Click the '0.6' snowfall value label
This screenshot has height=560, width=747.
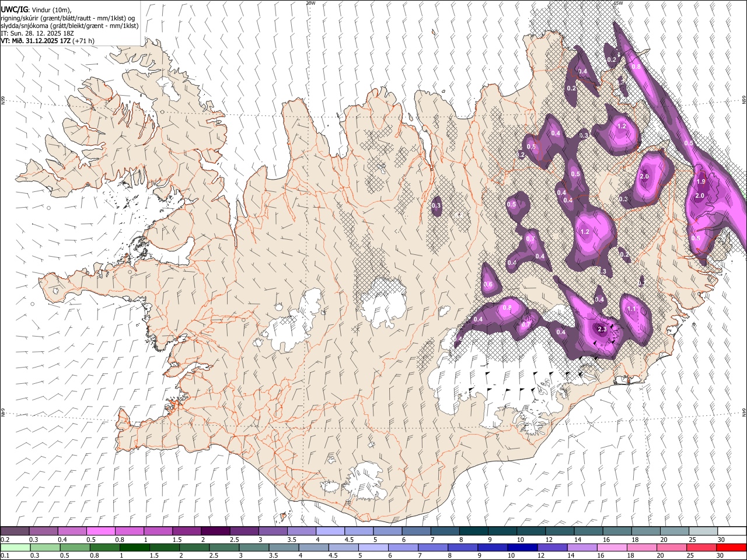[x=488, y=285]
